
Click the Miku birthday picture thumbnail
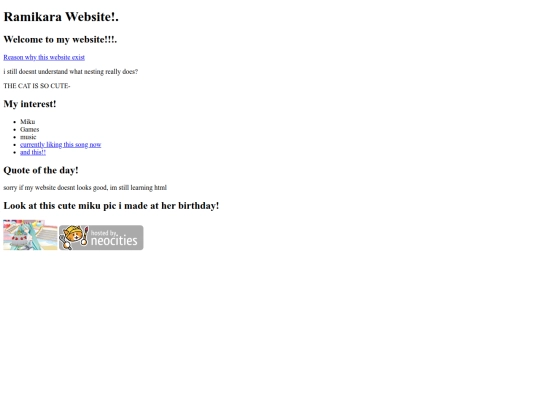coord(30,235)
